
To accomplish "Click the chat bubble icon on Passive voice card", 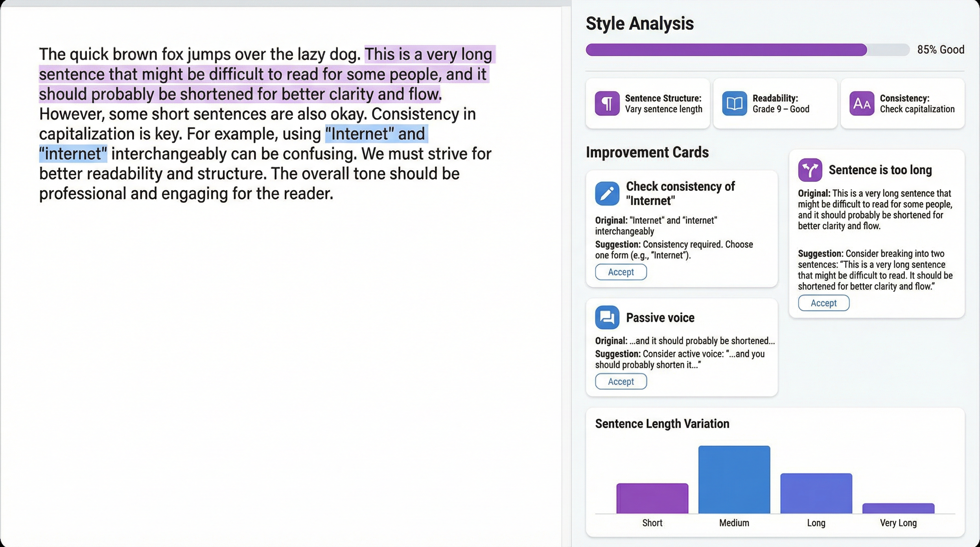I will click(x=607, y=317).
